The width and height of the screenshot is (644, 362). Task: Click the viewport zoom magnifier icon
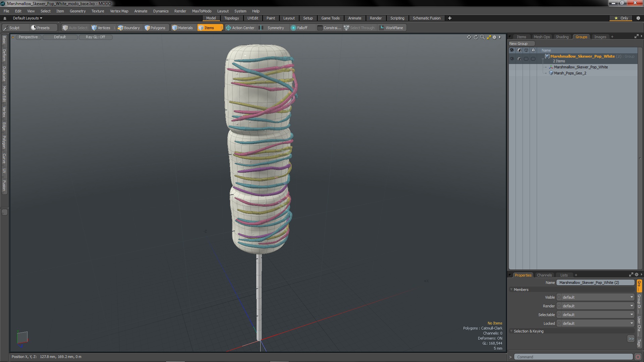pyautogui.click(x=482, y=37)
